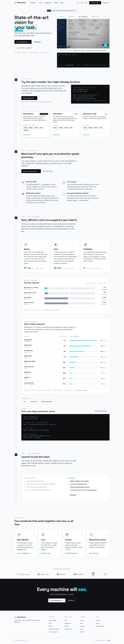
Task: Toggle dark mode with the moon icon
Action: coord(78,3)
